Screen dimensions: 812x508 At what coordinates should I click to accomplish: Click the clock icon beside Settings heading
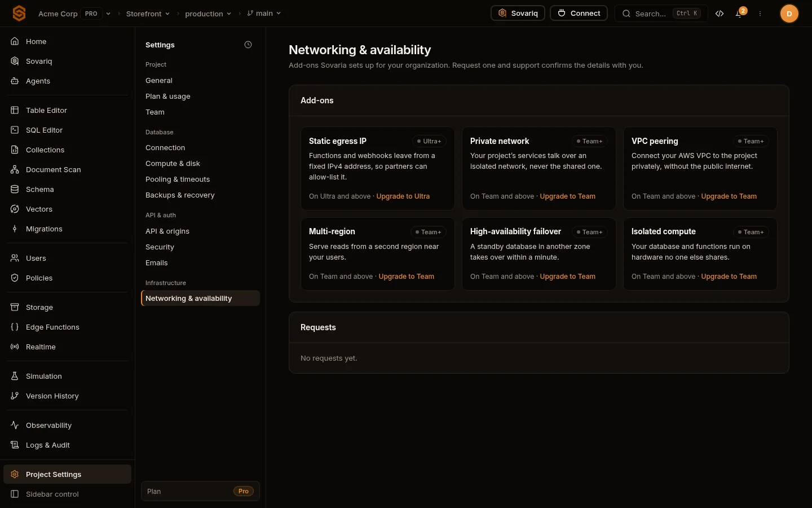pos(248,45)
